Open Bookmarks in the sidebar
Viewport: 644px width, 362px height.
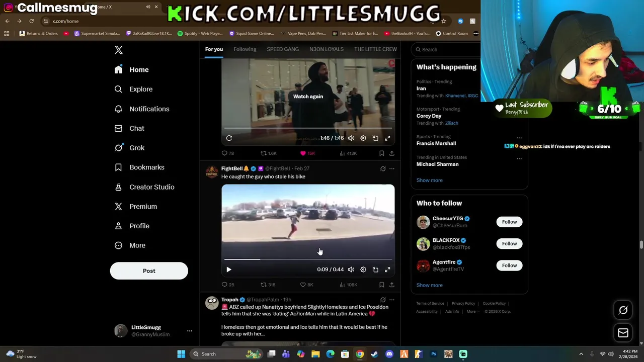(139, 167)
